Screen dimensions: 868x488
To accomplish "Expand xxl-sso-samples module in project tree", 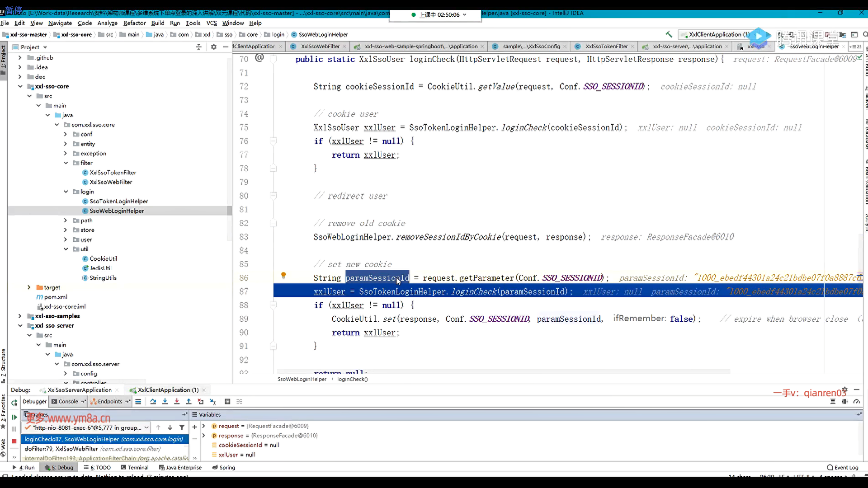I will coord(20,316).
